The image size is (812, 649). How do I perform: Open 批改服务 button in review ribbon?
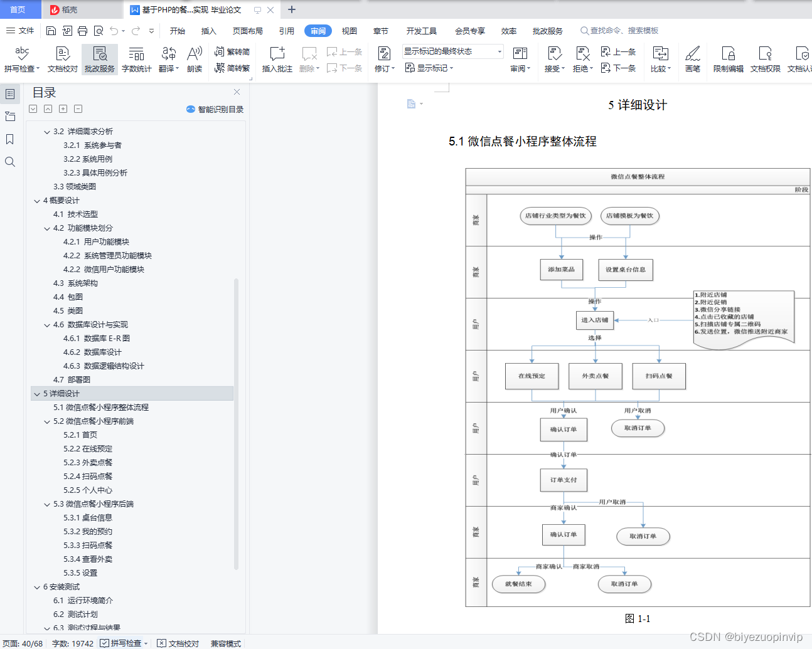click(100, 60)
